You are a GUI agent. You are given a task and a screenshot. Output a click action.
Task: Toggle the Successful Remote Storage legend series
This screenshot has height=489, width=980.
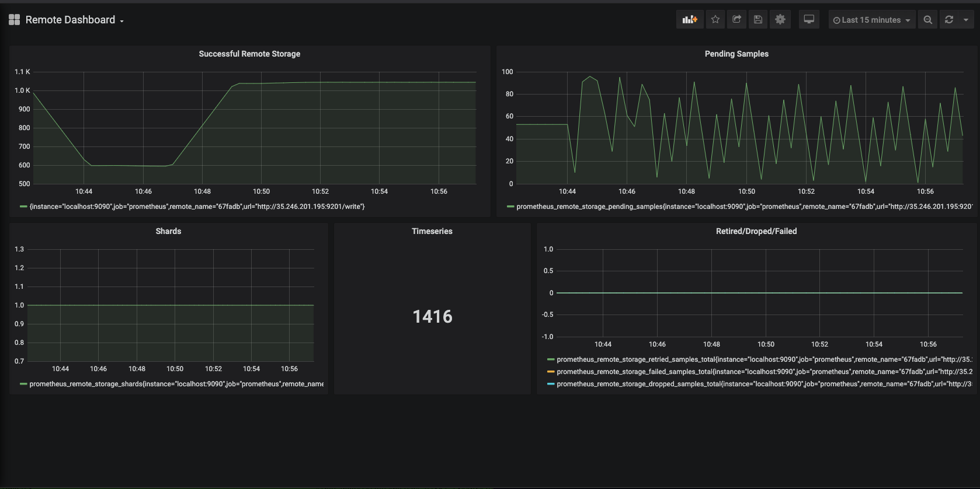pyautogui.click(x=197, y=207)
